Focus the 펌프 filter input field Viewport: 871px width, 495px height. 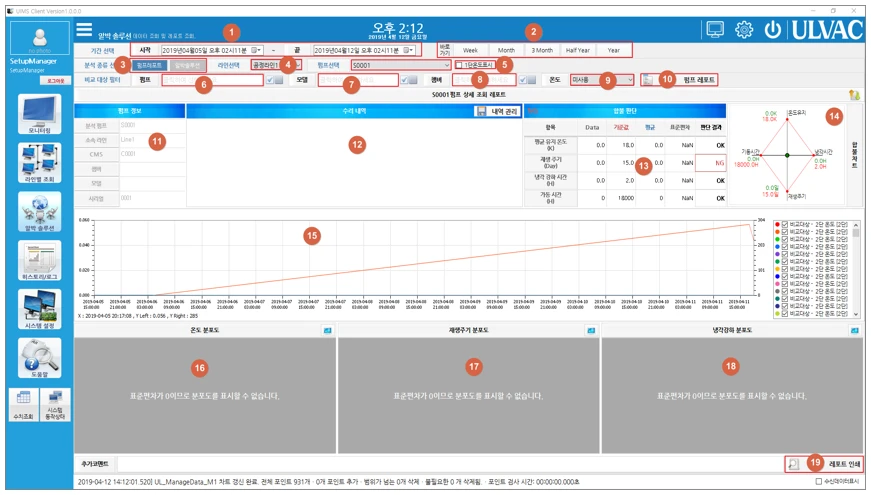pos(212,80)
